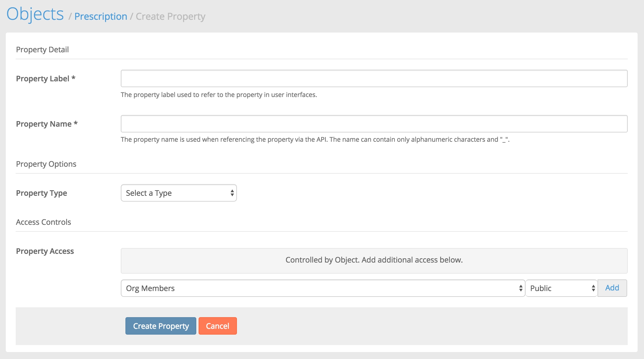Open the Objects breadcrumb link
644x359 pixels.
[35, 14]
